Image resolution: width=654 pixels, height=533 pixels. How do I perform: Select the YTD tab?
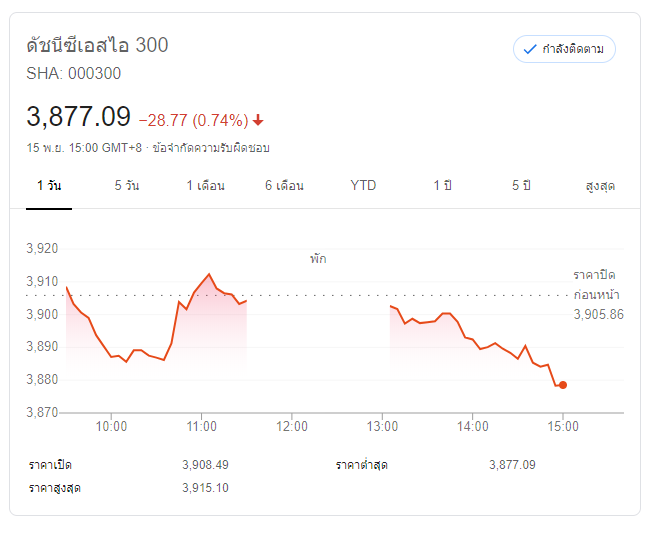[x=363, y=186]
